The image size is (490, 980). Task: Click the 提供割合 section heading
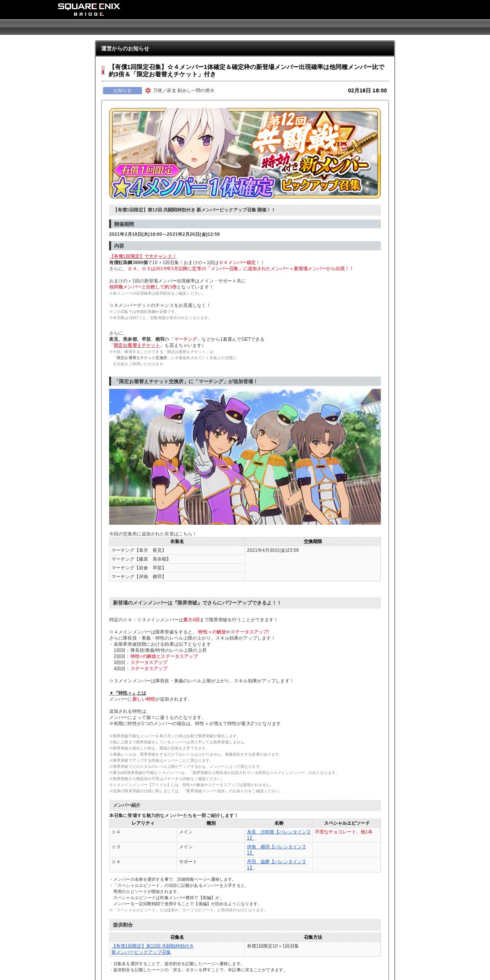point(245,925)
